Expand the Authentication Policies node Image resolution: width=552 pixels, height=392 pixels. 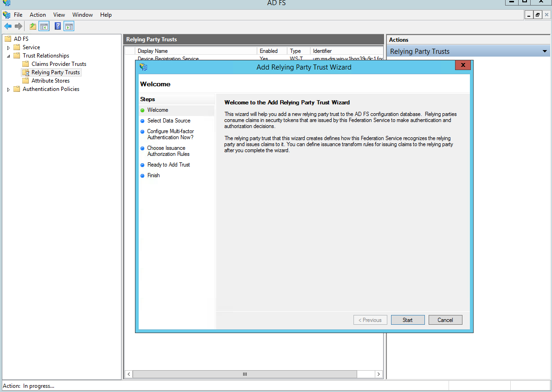8,90
